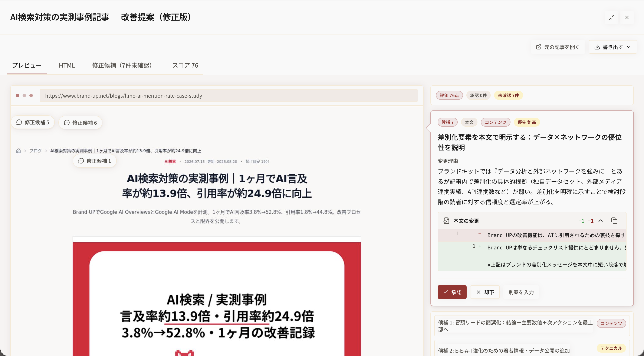Click the article hero image thumbnail
Screen dimensions: 644x356
tap(217, 297)
